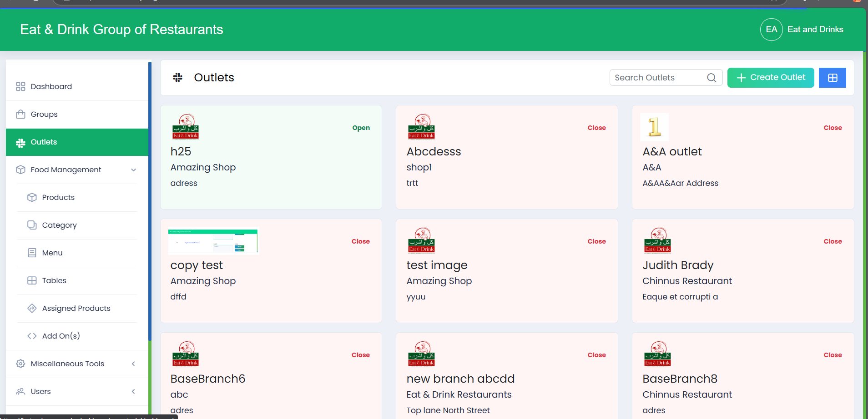The width and height of the screenshot is (868, 419).
Task: Click the search magnifier icon
Action: coord(712,78)
